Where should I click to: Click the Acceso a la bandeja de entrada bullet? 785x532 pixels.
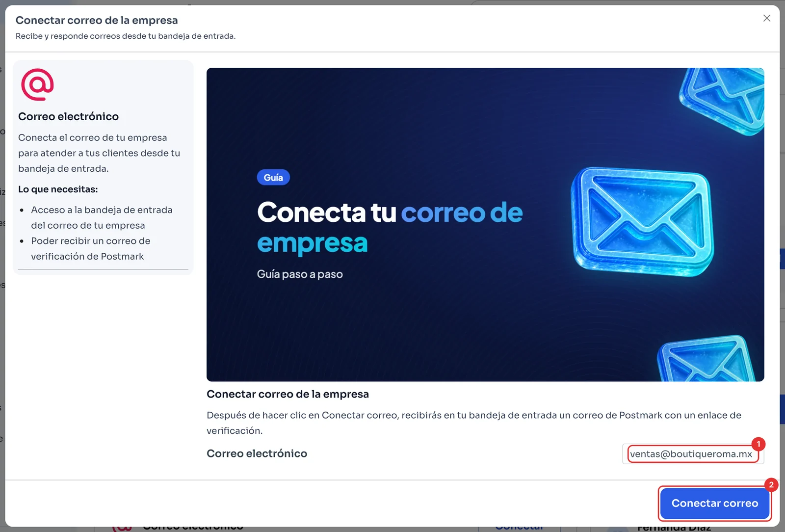coord(102,217)
